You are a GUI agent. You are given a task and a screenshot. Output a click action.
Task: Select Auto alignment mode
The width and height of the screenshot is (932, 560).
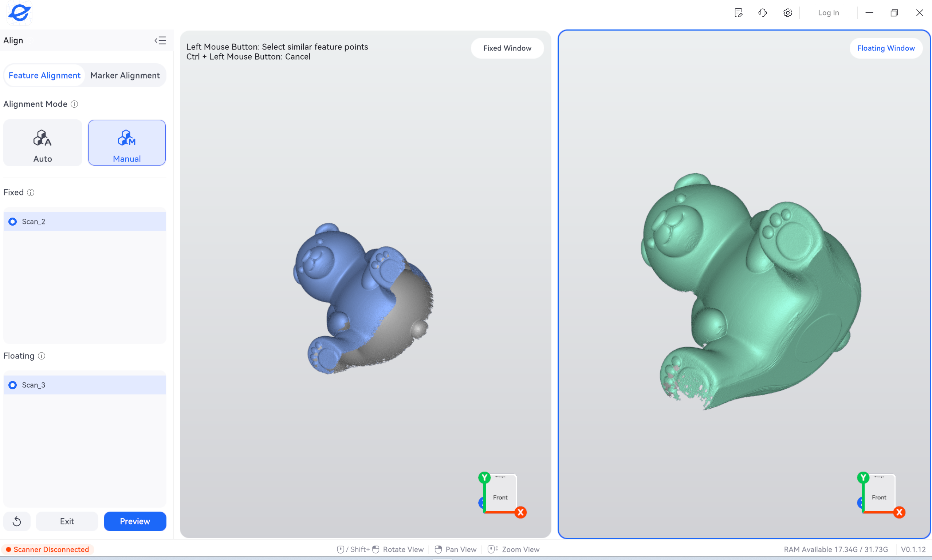43,143
